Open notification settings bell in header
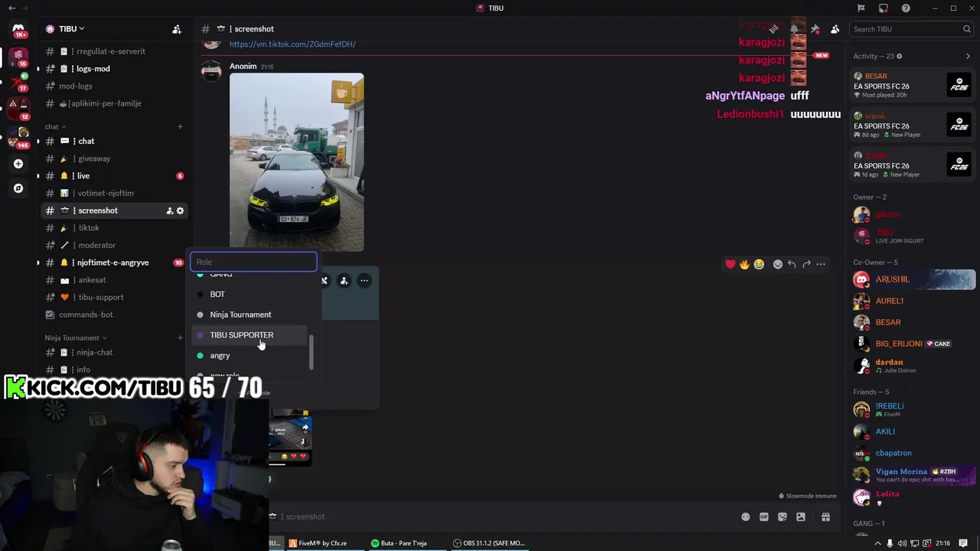The height and width of the screenshot is (551, 980). (x=795, y=29)
